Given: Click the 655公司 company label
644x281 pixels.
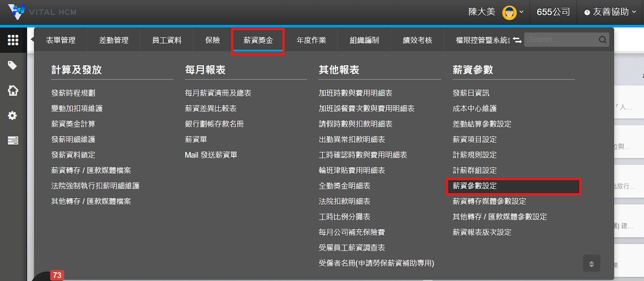Looking at the screenshot, I should coord(553,12).
